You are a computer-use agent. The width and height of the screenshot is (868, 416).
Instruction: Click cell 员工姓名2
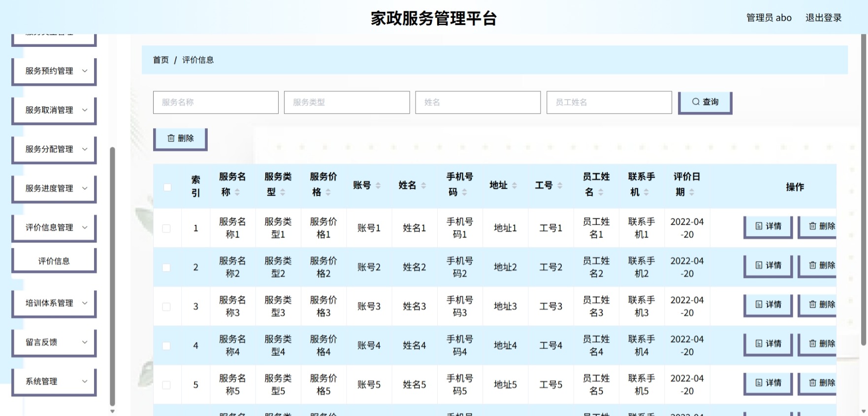[596, 267]
